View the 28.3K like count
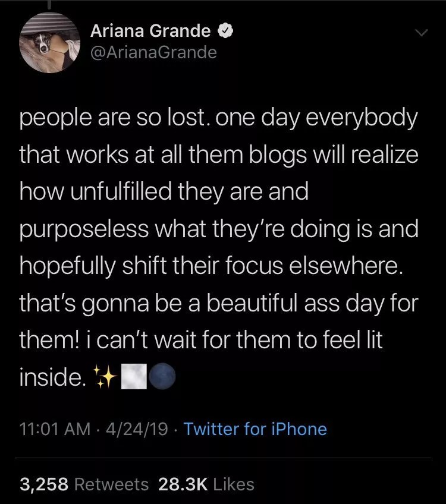446x504 pixels. (x=182, y=484)
